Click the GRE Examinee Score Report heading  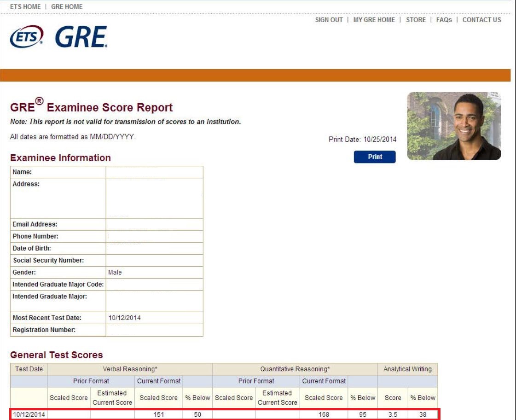coord(91,106)
